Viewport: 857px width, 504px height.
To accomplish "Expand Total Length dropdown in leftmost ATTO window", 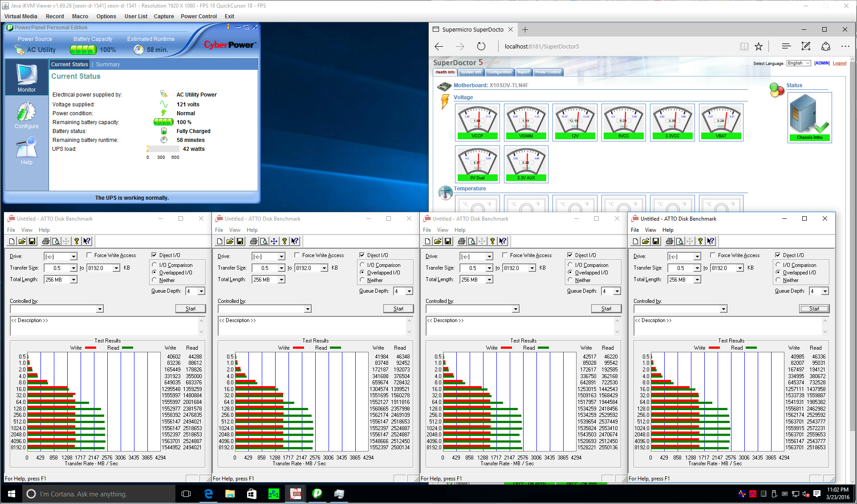I will pyautogui.click(x=73, y=280).
